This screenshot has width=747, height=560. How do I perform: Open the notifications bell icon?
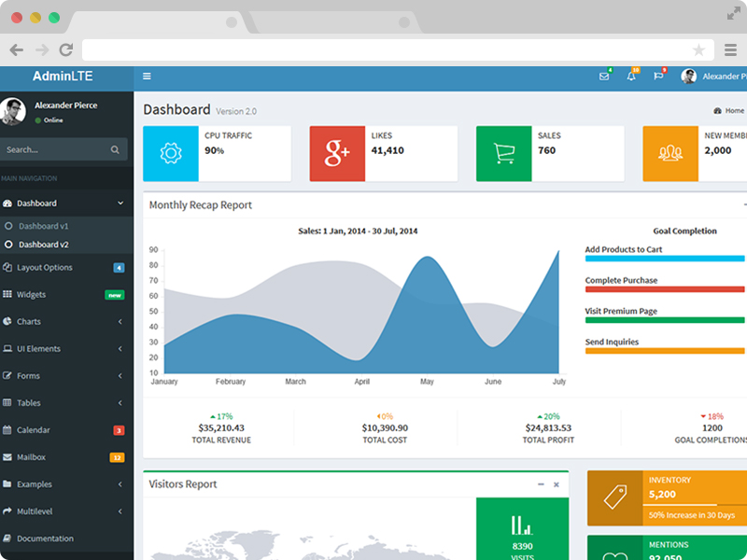(631, 77)
